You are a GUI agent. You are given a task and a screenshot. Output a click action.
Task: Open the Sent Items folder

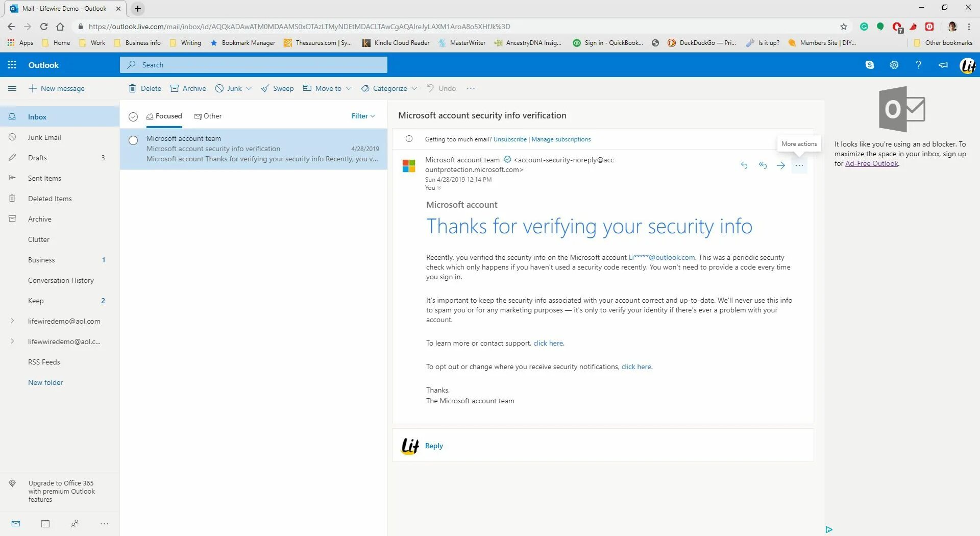(60, 178)
